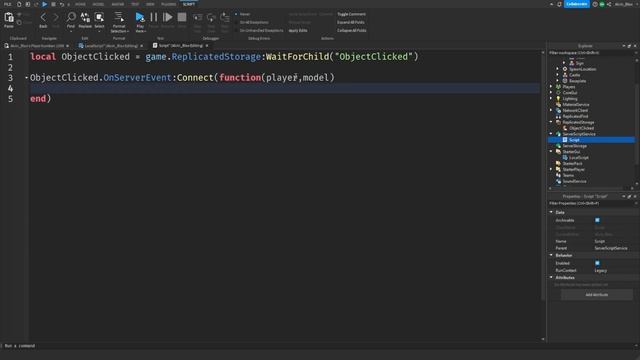The image size is (640, 360).
Task: Collapse the StarterGui tree node
Action: coord(551,151)
